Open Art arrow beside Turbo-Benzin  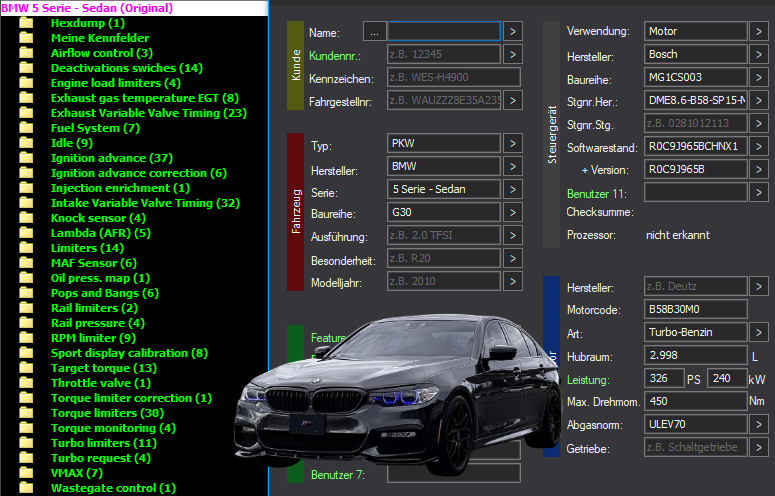[759, 332]
